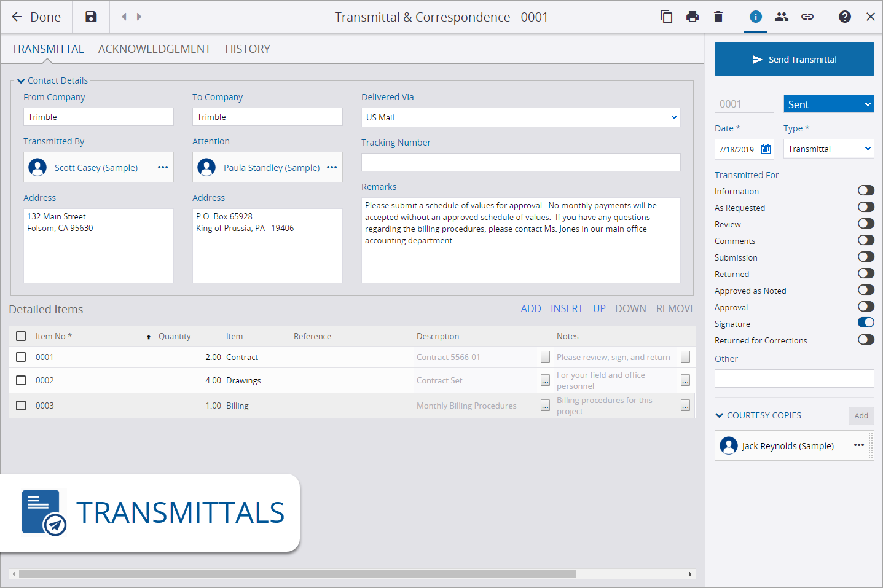Open description editor for Contract Set
Viewport: 883px width, 588px height.
click(x=545, y=380)
